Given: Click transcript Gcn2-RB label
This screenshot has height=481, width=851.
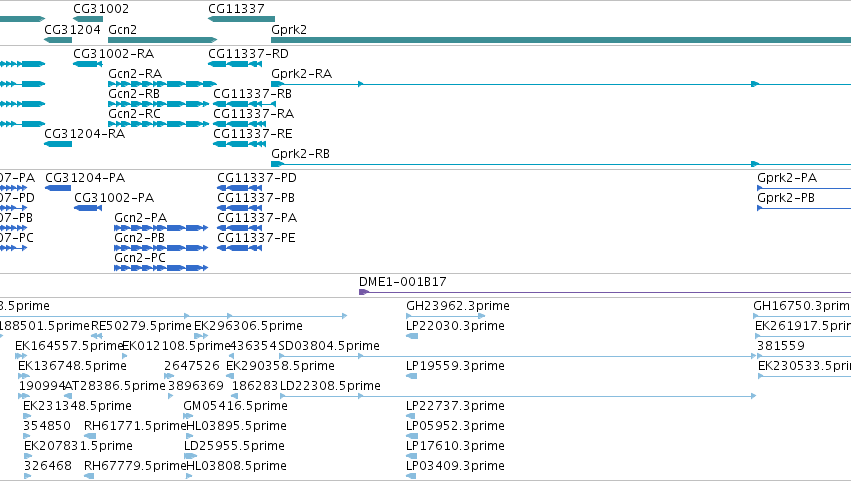Looking at the screenshot, I should pos(134,94).
